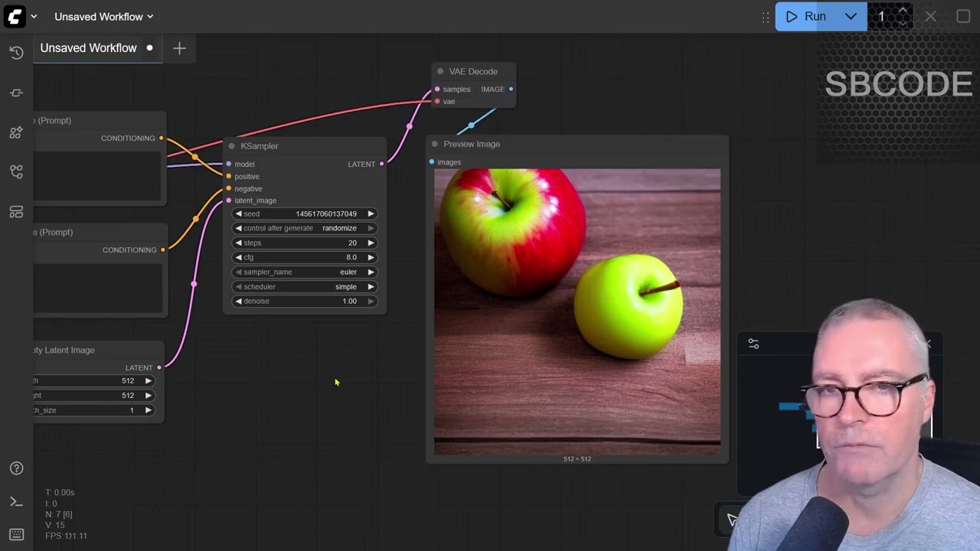Increase latent height 512 with right arrow
Image resolution: width=980 pixels, height=551 pixels.
(149, 395)
